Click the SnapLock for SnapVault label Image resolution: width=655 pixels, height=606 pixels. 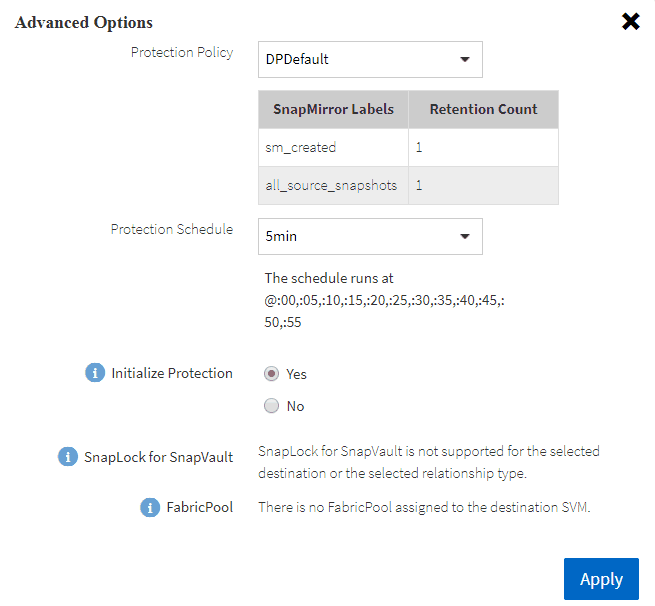(160, 457)
